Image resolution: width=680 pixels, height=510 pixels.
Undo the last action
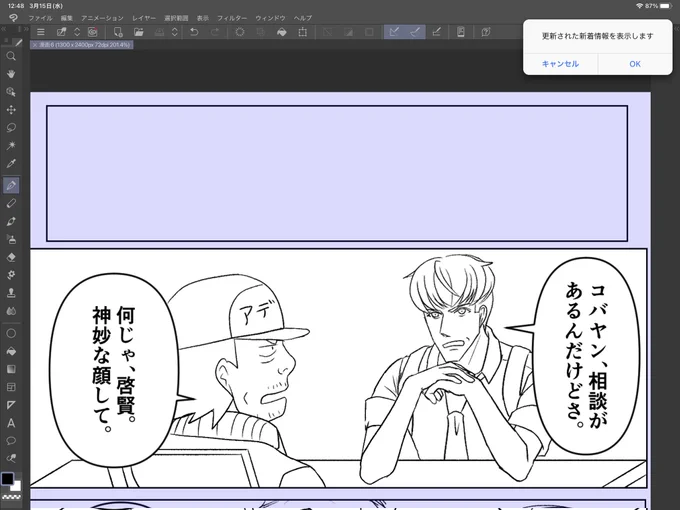point(194,32)
